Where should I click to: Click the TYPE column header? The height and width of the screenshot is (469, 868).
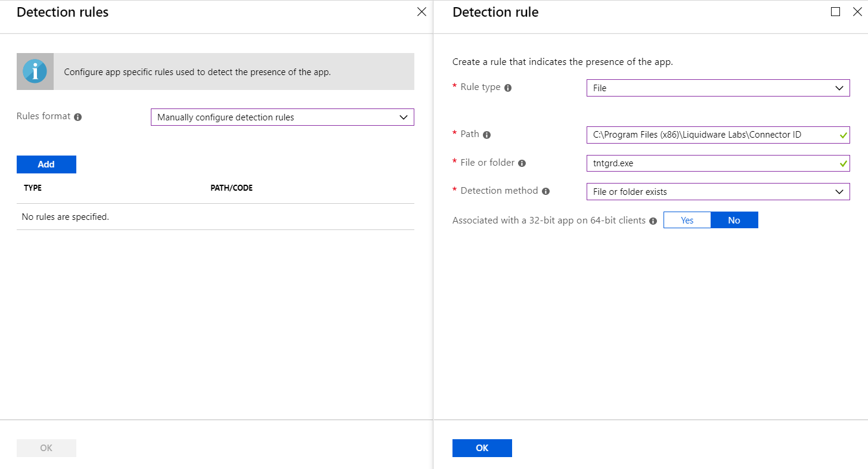pyautogui.click(x=33, y=188)
